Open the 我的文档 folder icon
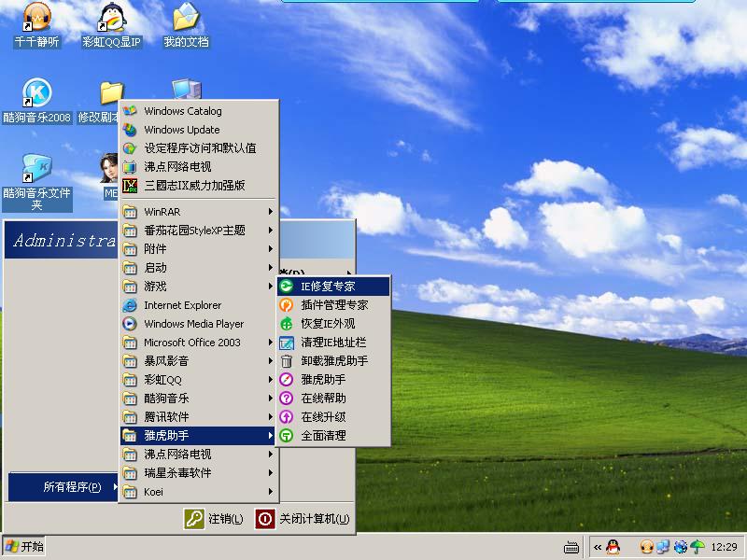The image size is (747, 560). 186,17
